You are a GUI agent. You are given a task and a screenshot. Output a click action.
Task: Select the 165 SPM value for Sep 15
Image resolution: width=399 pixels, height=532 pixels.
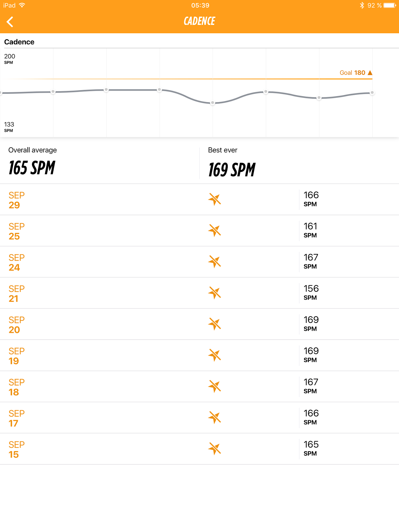click(x=311, y=449)
